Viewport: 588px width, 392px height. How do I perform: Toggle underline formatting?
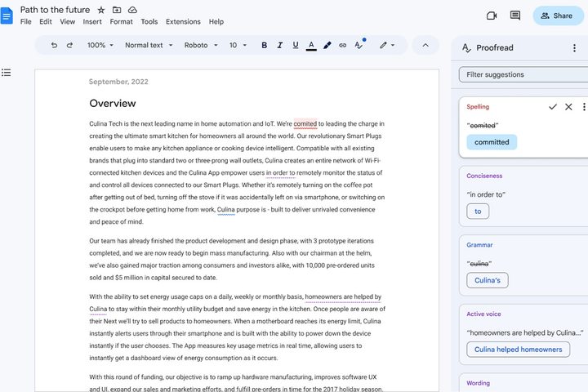coord(296,45)
